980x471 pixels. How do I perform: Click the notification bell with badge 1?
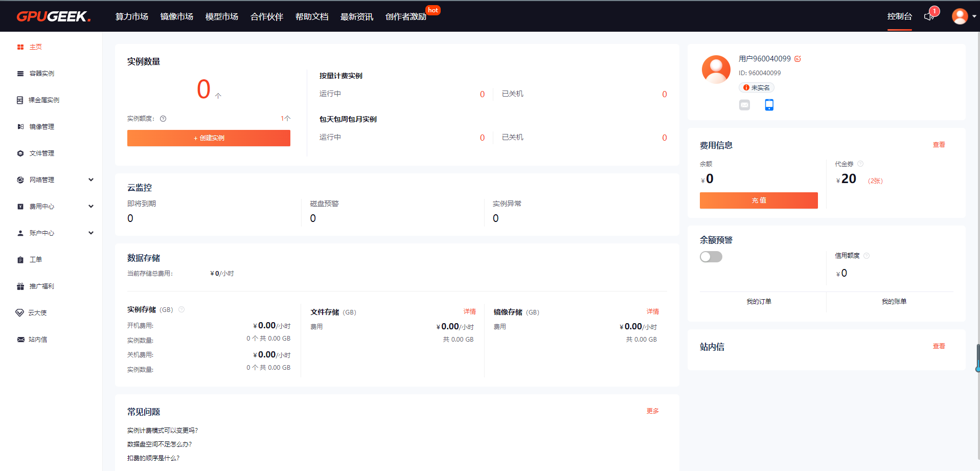929,16
